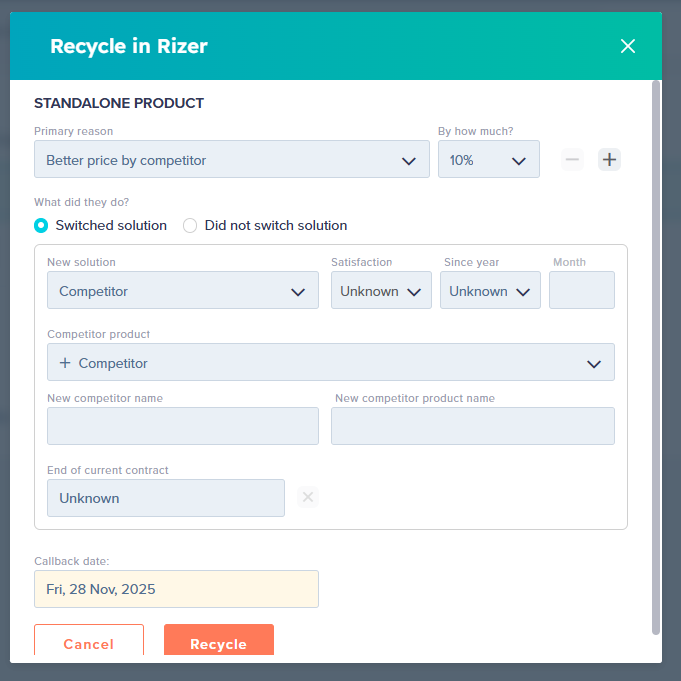Click the plus icon to add reason
Image resolution: width=681 pixels, height=681 pixels.
(x=609, y=159)
